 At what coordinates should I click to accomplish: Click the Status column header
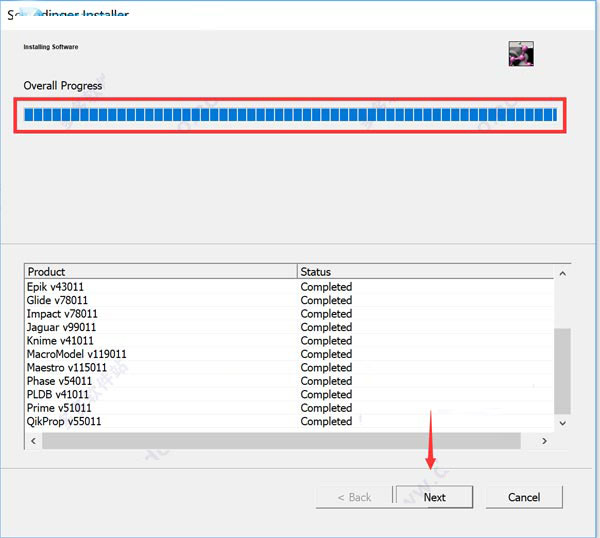click(426, 272)
